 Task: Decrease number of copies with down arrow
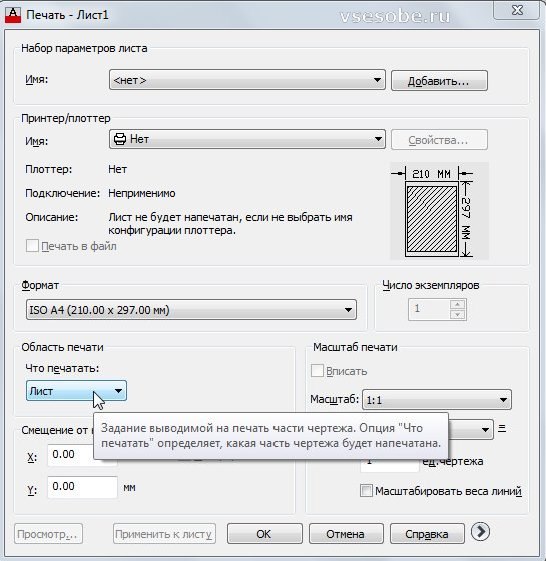click(457, 314)
